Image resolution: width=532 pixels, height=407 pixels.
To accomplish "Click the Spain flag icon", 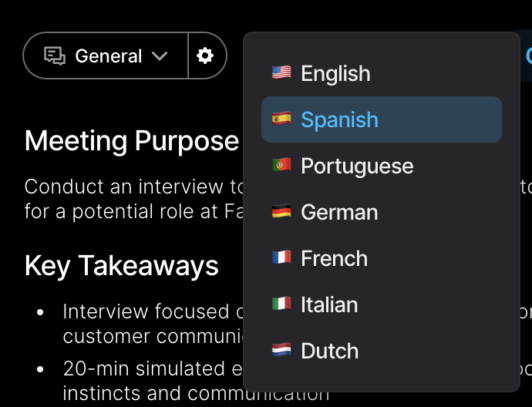I will pos(281,119).
